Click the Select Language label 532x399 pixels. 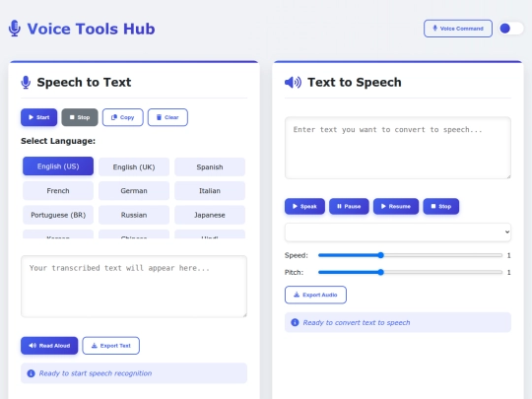pyautogui.click(x=58, y=141)
